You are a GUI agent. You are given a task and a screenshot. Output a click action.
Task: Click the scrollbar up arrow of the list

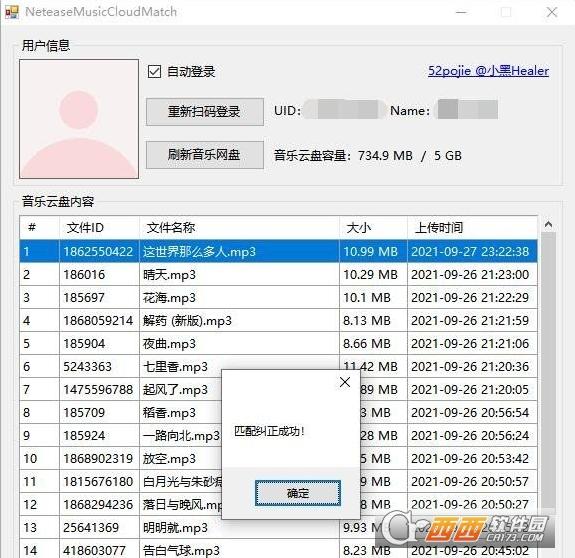[x=548, y=224]
